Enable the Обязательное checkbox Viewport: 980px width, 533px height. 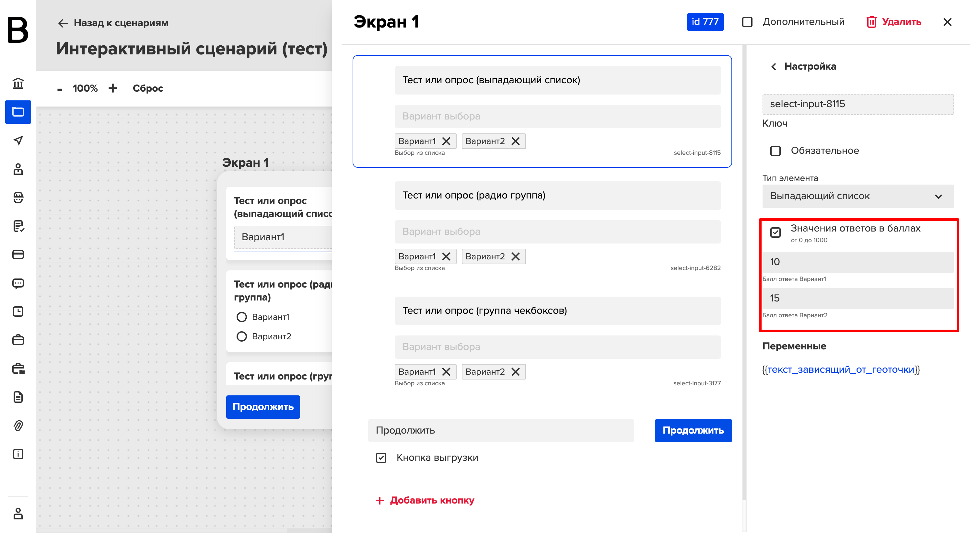point(775,151)
